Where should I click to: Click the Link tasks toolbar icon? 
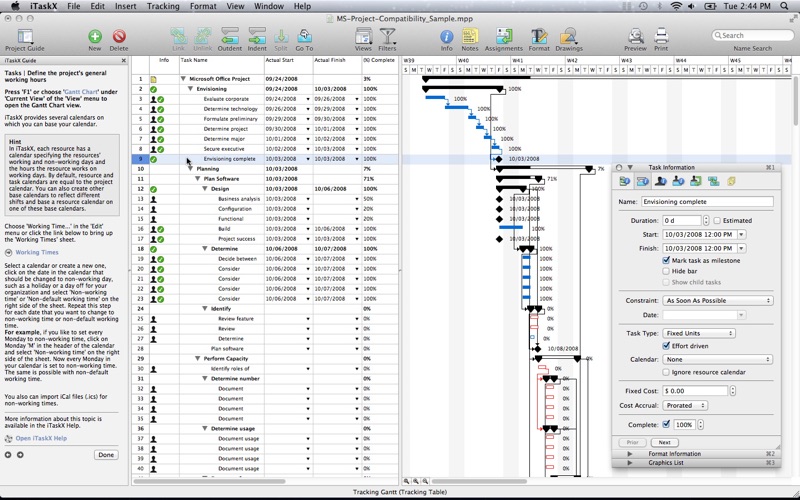pos(178,36)
